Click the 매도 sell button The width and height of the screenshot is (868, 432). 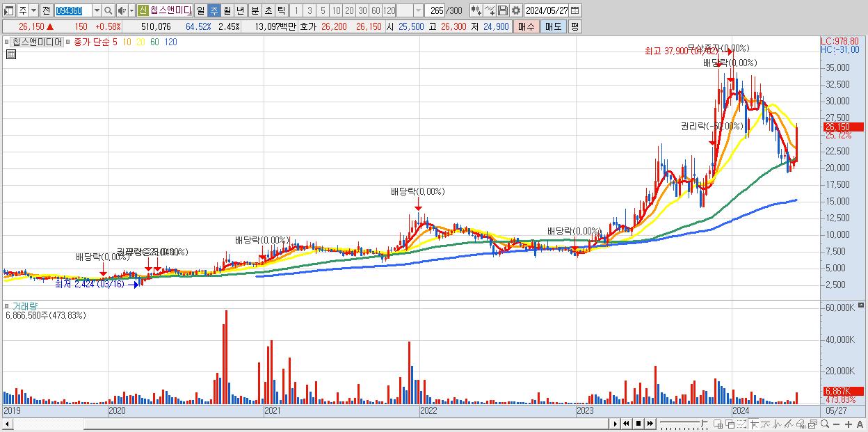click(553, 26)
